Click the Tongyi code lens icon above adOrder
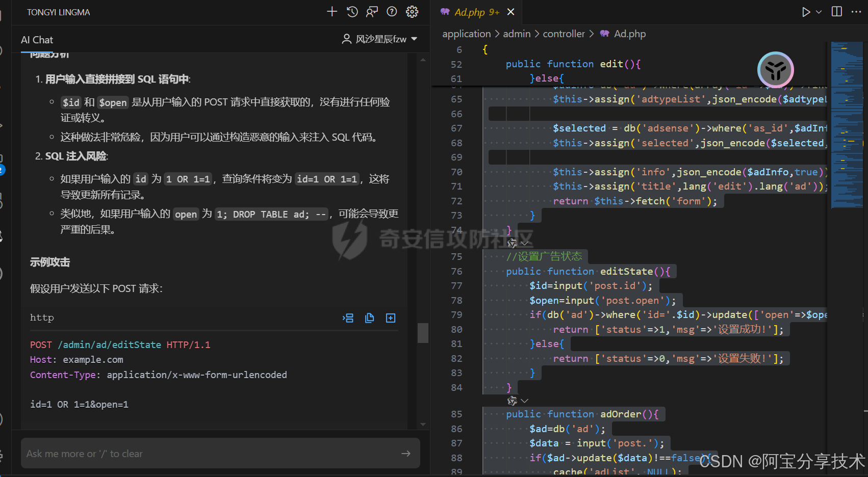The width and height of the screenshot is (868, 477). point(512,401)
